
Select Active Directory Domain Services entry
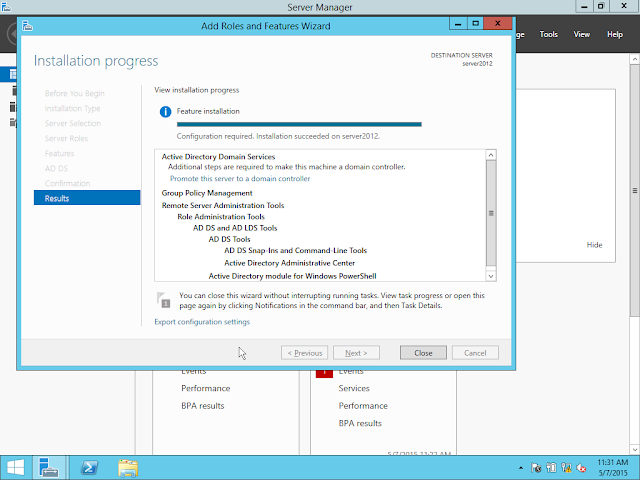coord(218,157)
